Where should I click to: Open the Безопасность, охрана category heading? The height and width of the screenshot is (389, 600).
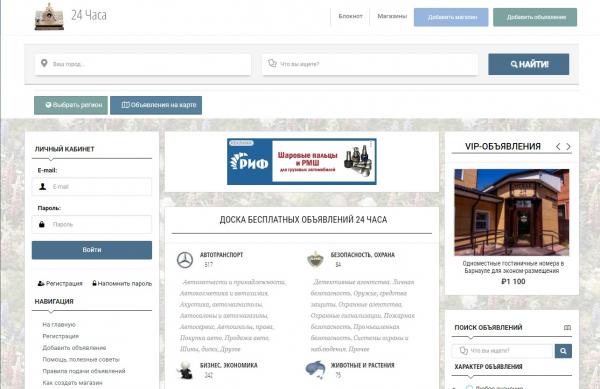(x=362, y=255)
